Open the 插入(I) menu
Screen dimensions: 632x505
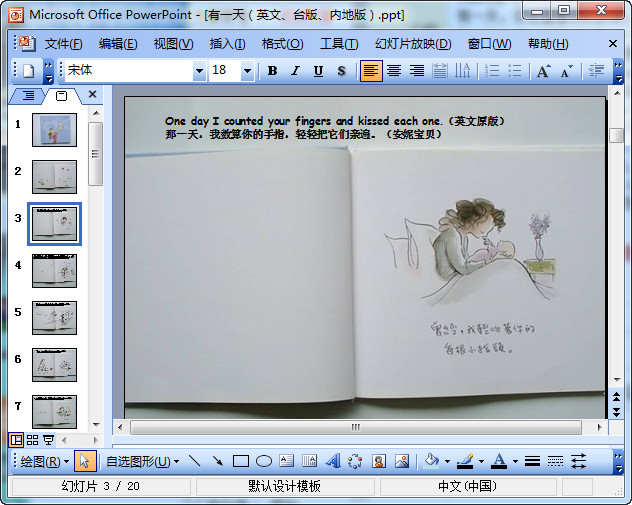click(x=227, y=44)
